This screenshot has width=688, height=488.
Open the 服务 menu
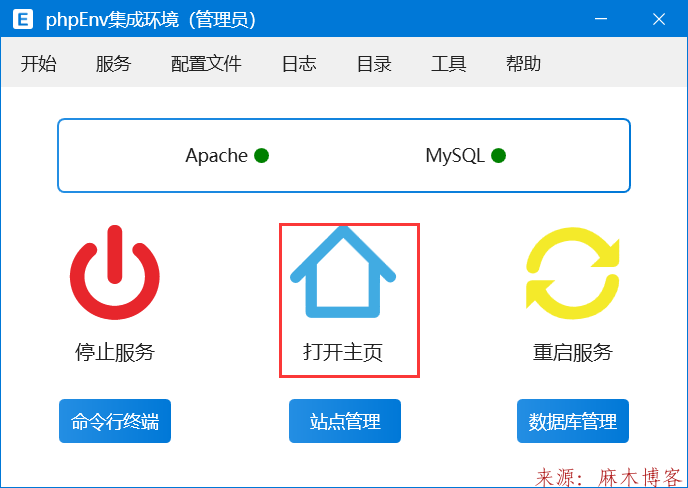[113, 64]
